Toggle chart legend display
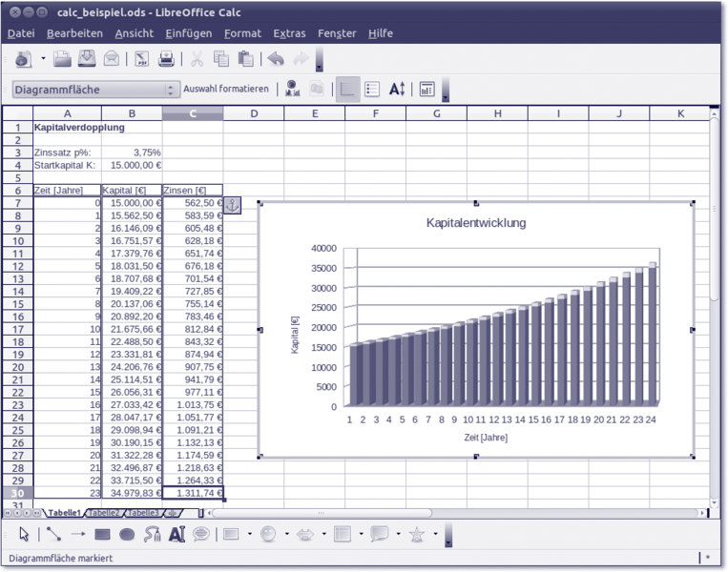Viewport: 728px width, 572px height. tap(372, 89)
